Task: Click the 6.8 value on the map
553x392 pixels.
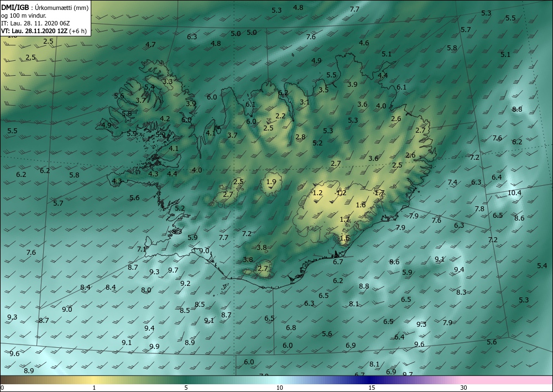Action: click(291, 327)
